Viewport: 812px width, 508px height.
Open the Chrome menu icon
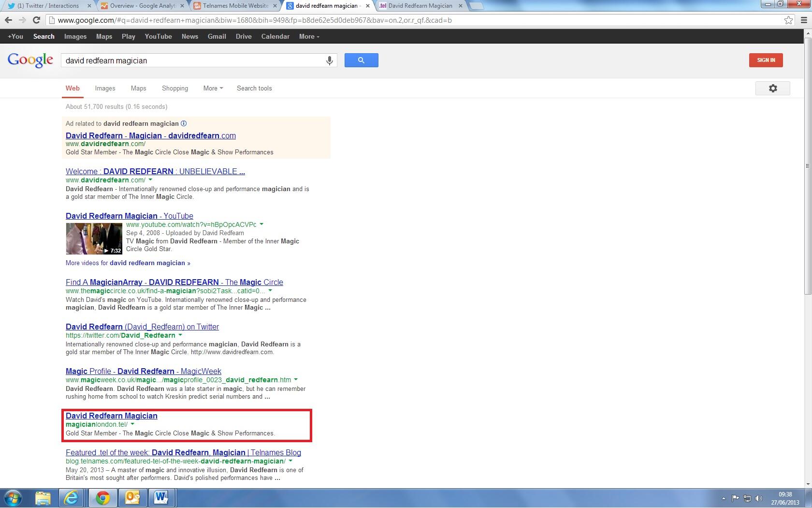[x=804, y=20]
